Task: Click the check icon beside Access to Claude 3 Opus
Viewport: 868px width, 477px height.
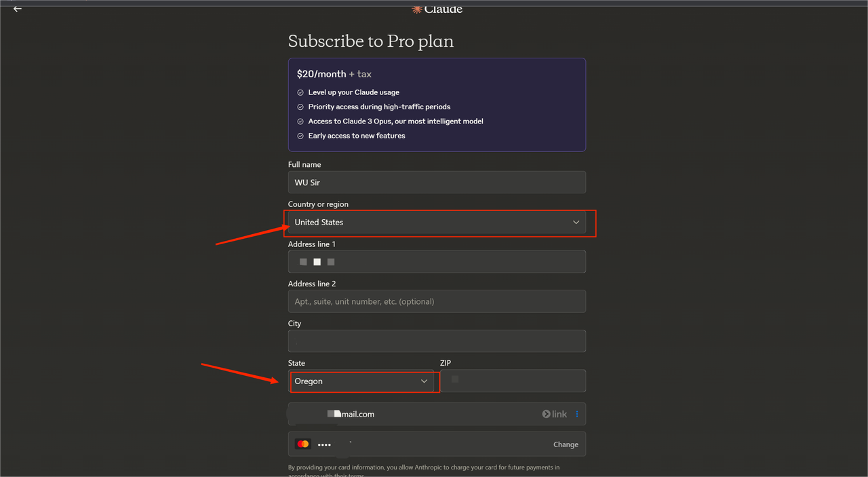Action: coord(300,121)
